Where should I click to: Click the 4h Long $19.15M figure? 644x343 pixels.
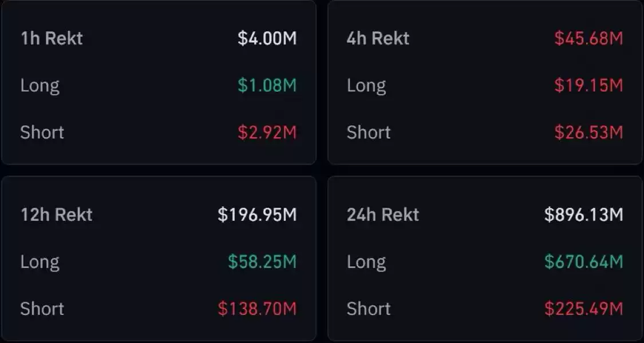(x=588, y=85)
